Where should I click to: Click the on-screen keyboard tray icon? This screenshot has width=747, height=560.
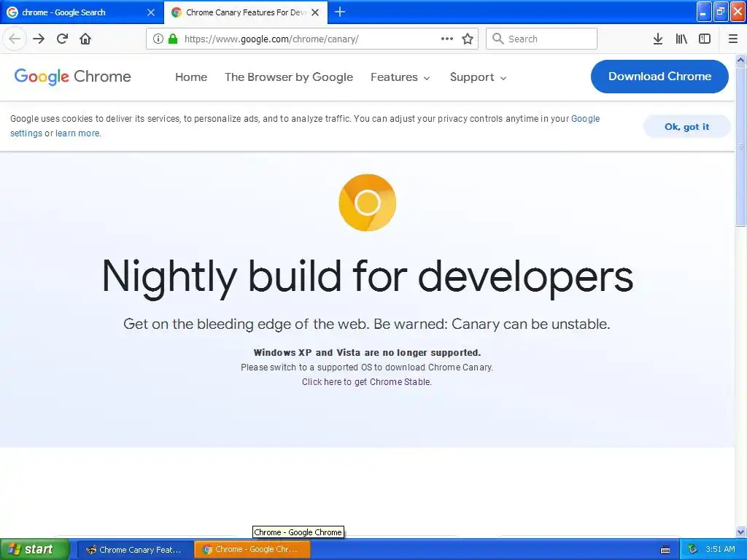[x=665, y=550]
